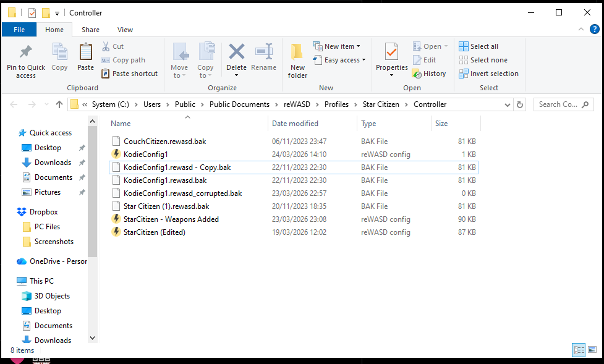The width and height of the screenshot is (604, 364).
Task: Click navigation pane scroll down arrow
Action: click(92, 338)
